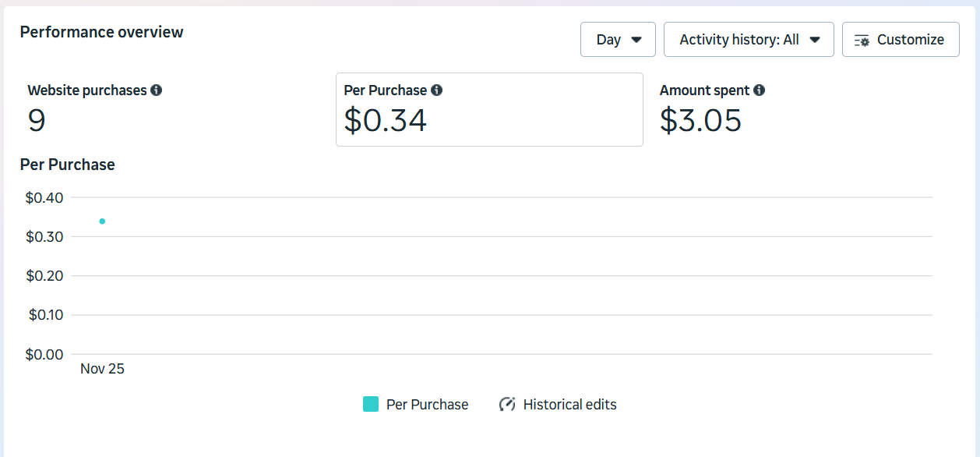Toggle the Historical edits legend text
Screen dimensions: 980x457
click(x=569, y=405)
